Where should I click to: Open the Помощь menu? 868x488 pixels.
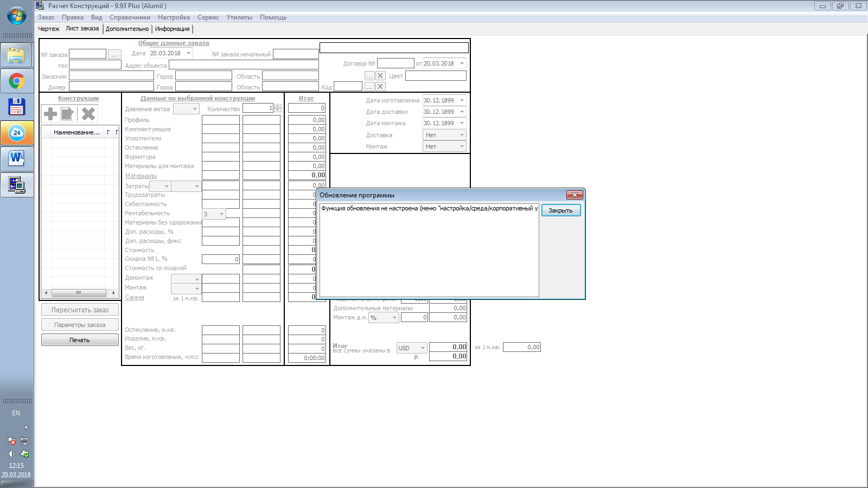click(x=273, y=17)
